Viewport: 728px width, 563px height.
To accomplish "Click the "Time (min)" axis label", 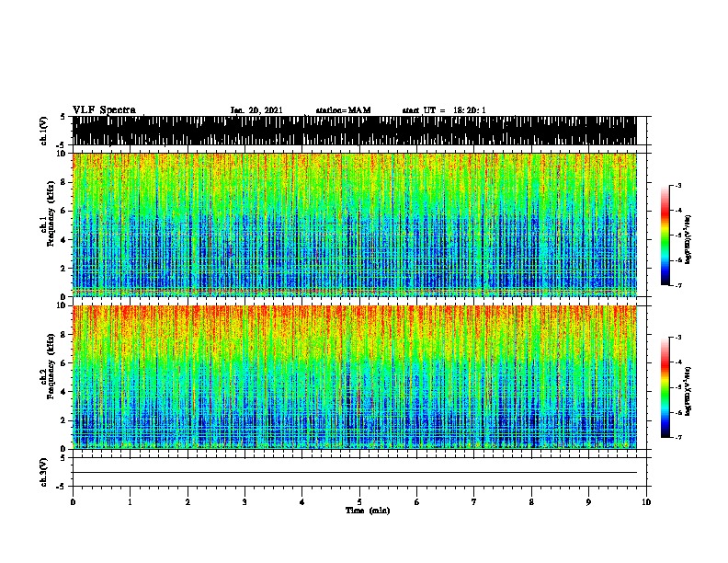I will pos(368,511).
